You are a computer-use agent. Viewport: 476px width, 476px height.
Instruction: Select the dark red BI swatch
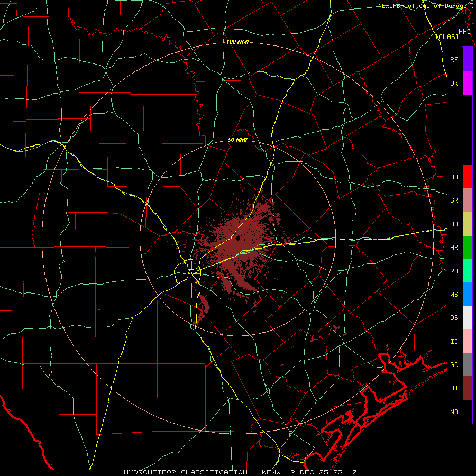pos(467,388)
